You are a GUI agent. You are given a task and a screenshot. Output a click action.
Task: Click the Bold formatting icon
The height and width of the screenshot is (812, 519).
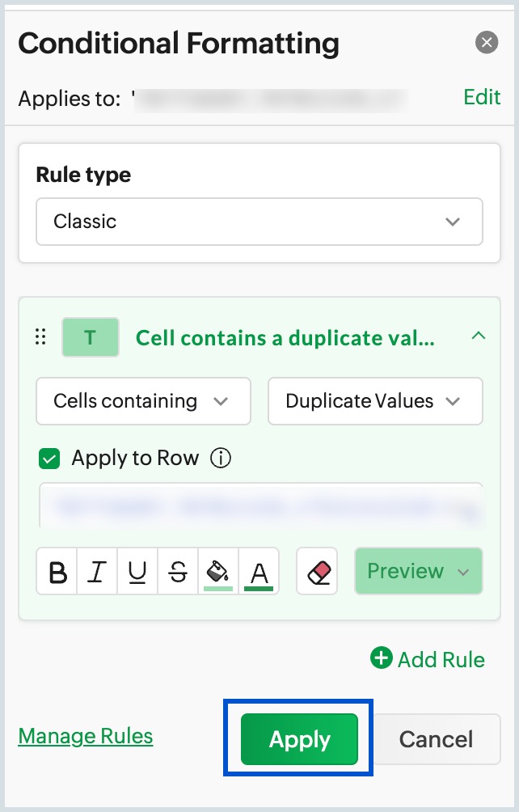point(57,572)
